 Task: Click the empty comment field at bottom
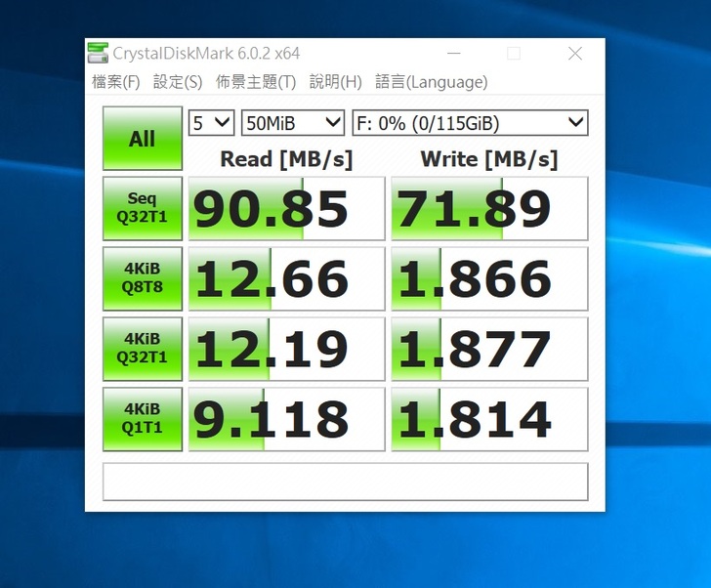point(346,482)
